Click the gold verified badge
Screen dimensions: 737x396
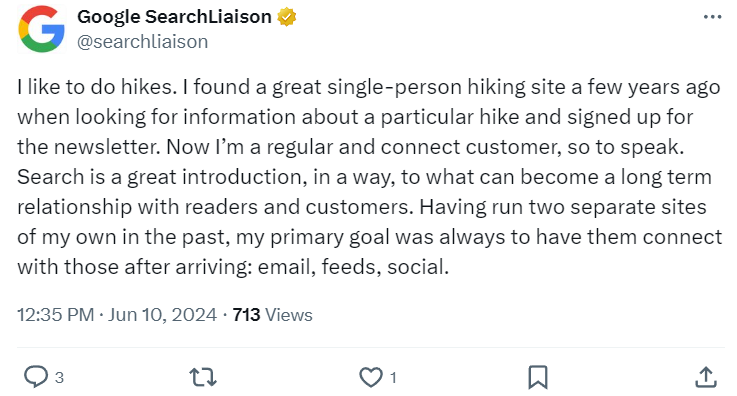(x=287, y=17)
